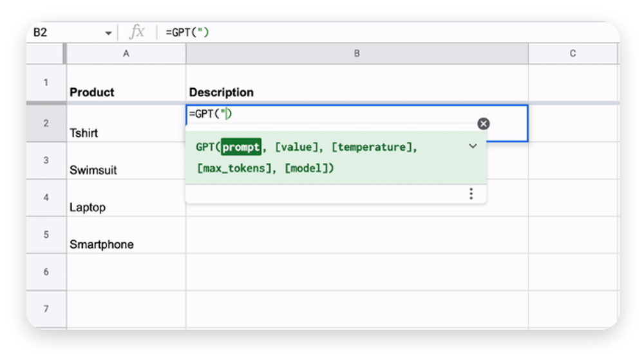Select column C header

tap(573, 53)
